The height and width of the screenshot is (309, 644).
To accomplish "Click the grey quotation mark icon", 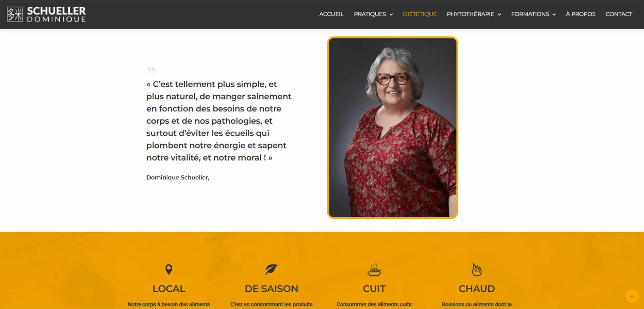I will click(x=151, y=70).
